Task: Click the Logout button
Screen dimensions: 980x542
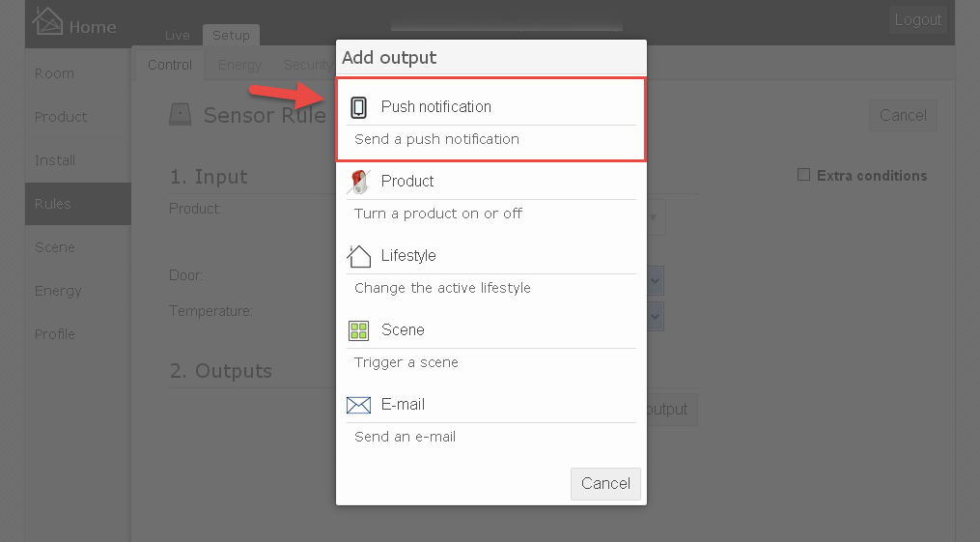Action: (x=917, y=20)
